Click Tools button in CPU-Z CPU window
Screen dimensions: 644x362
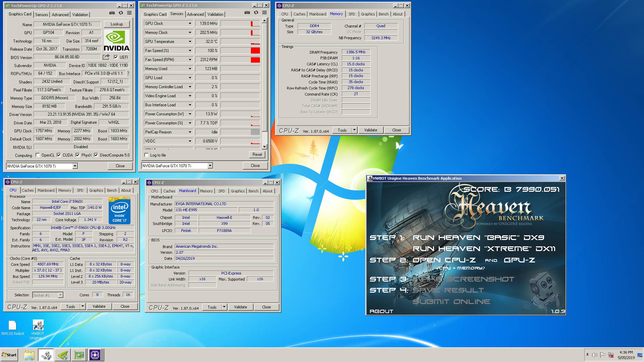click(x=70, y=306)
